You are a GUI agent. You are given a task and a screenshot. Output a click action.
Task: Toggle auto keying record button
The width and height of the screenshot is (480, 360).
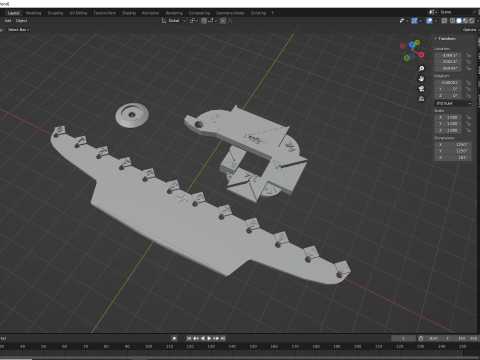point(174,338)
